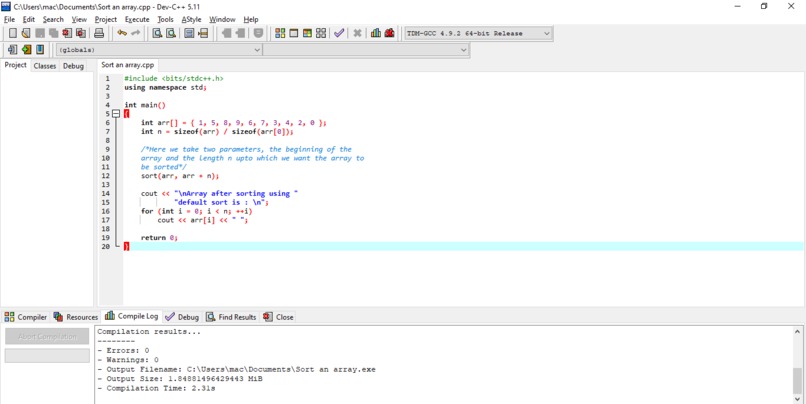Click the 'return 0;' code line

159,237
